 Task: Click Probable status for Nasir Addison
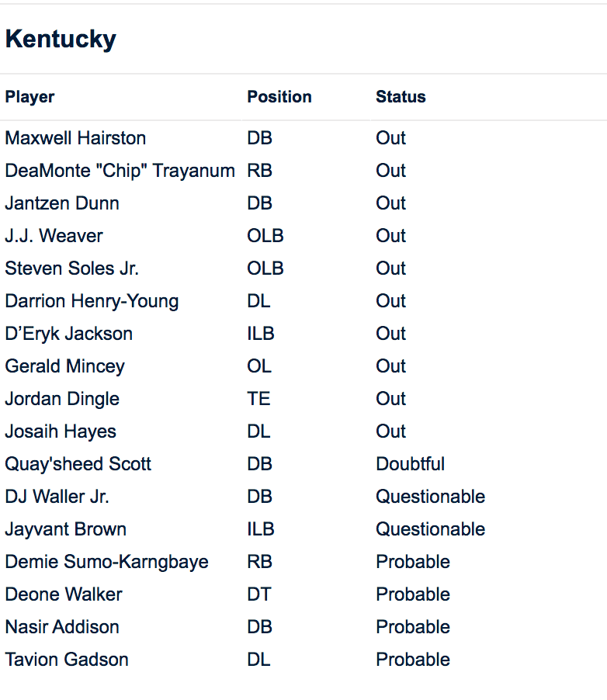tap(413, 627)
